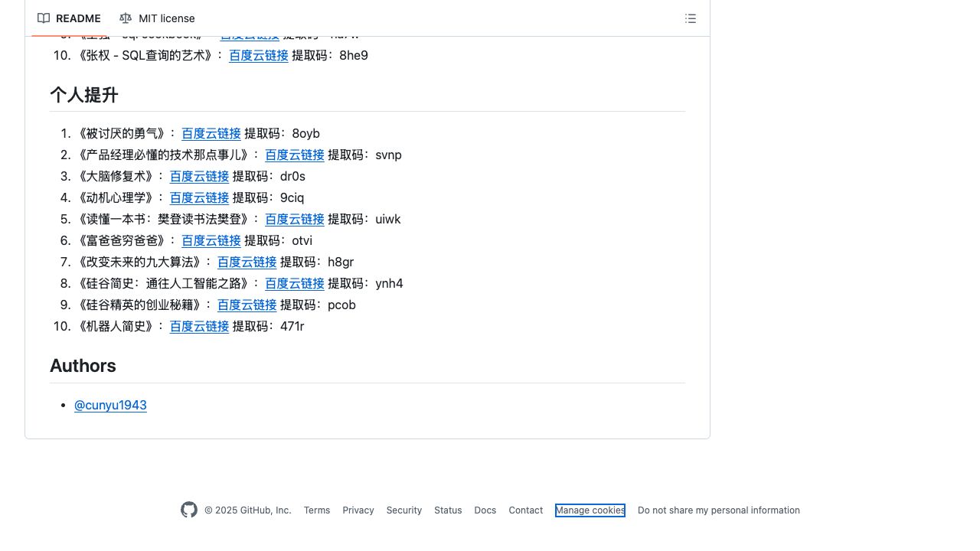
Task: Open Baidu link for 产品经理必懂的技术那点事儿
Action: point(295,155)
